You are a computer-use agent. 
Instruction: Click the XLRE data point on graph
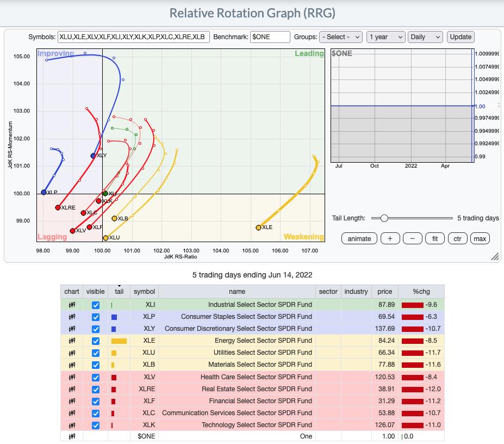tap(58, 208)
